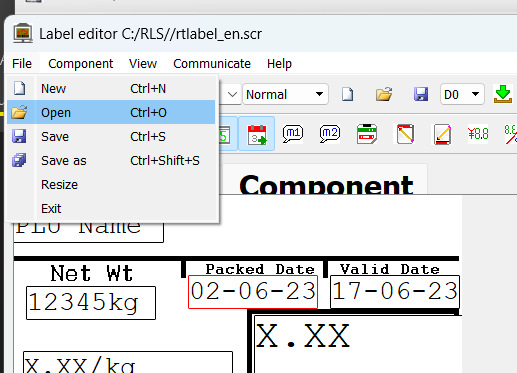Viewport: 517px width, 373px height.
Task: Select the pencil edit component icon
Action: 443,134
